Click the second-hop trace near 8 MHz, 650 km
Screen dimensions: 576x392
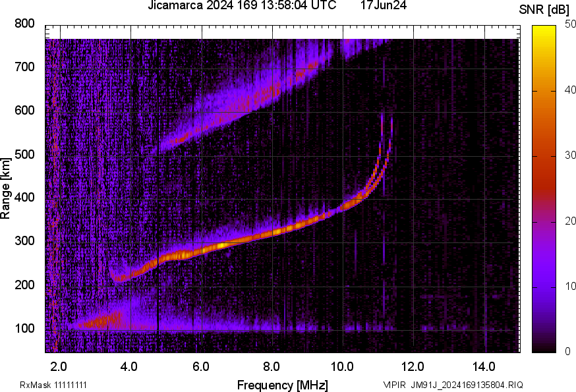tap(274, 90)
